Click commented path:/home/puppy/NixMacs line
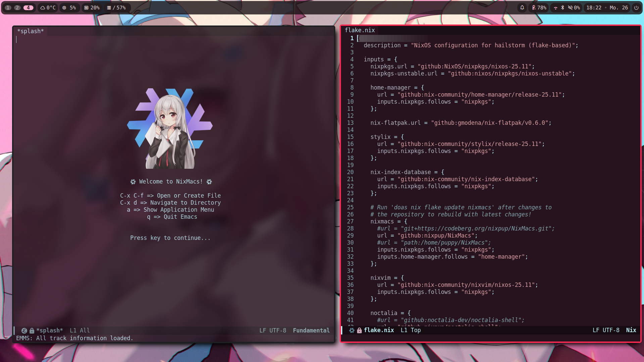Screen dimensions: 644x362 click(434, 242)
